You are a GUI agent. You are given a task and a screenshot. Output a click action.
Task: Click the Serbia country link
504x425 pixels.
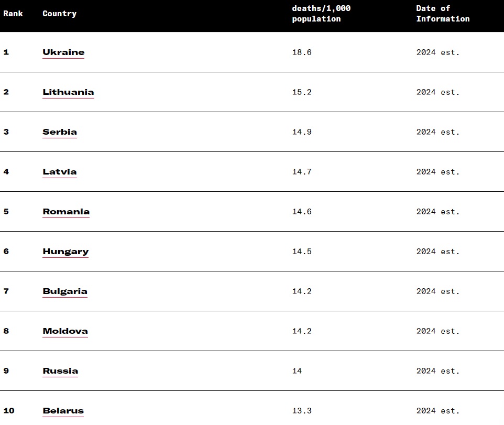pyautogui.click(x=60, y=132)
